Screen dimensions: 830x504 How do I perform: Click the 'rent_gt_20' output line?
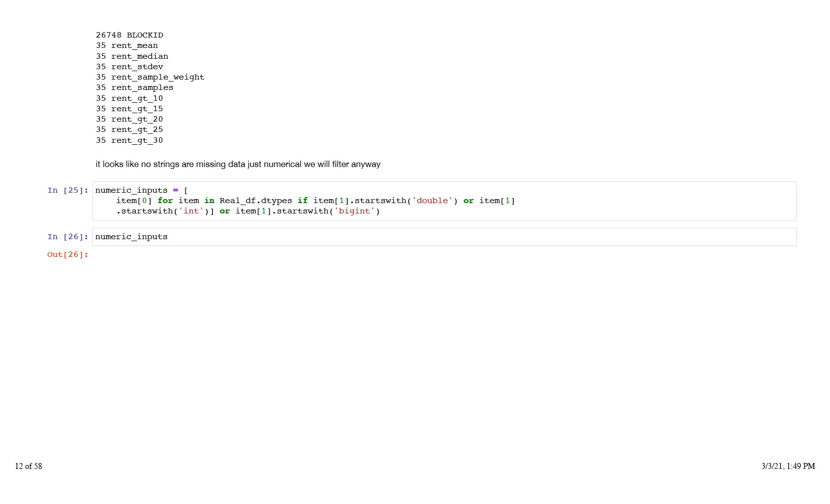tap(129, 119)
